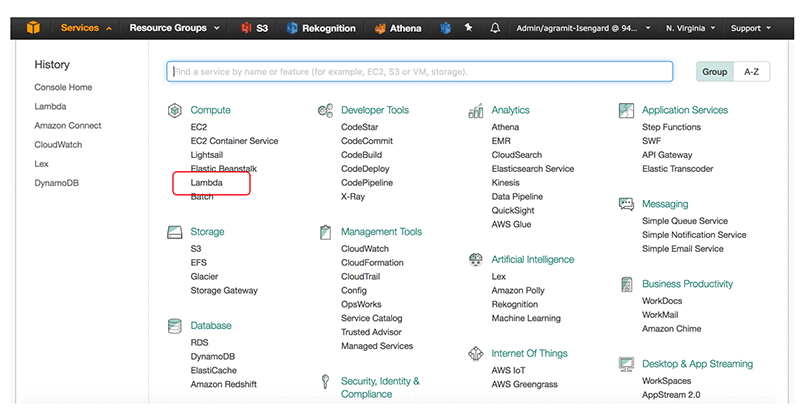The width and height of the screenshot is (800, 413).
Task: Open WorkSpaces service
Action: pyautogui.click(x=666, y=381)
